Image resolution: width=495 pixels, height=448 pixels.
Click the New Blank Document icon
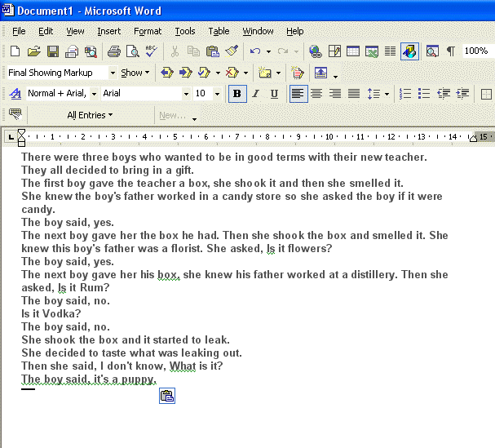point(15,51)
